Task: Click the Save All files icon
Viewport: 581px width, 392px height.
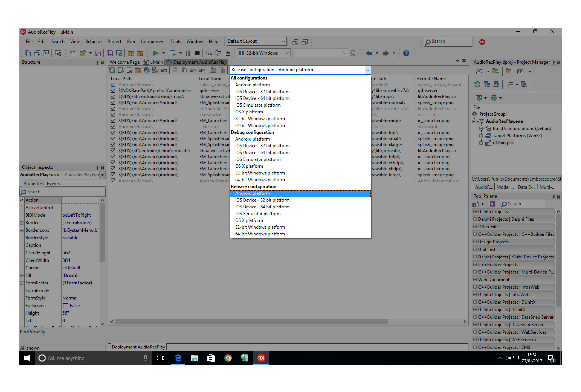Action: coord(108,53)
